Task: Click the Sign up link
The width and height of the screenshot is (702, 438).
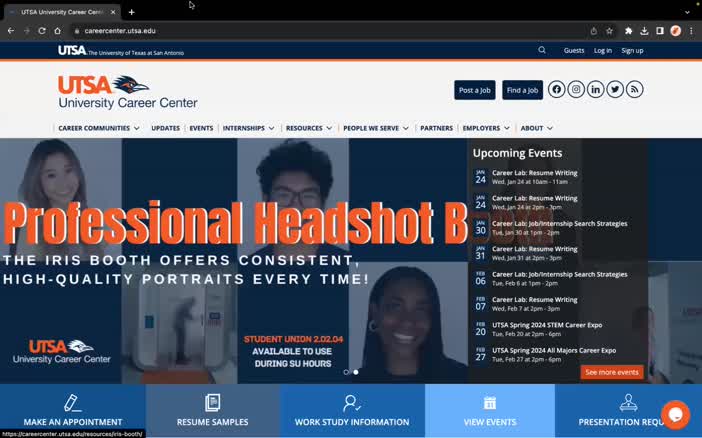Action: point(632,51)
